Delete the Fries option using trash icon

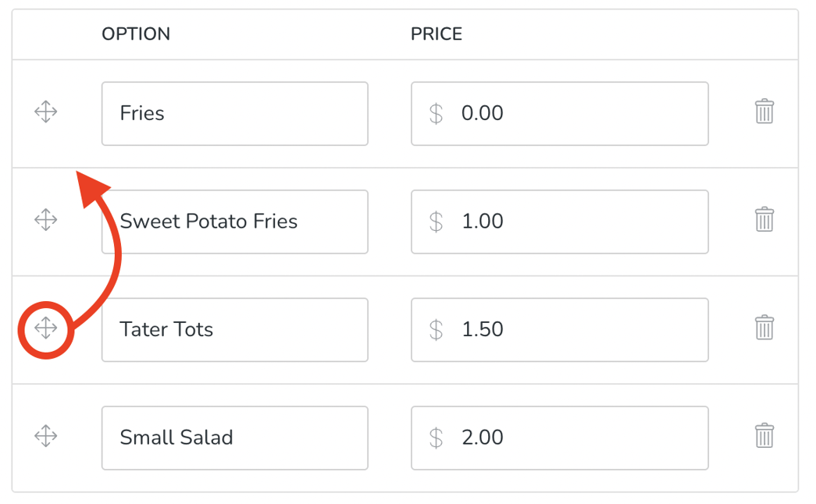[x=764, y=112]
